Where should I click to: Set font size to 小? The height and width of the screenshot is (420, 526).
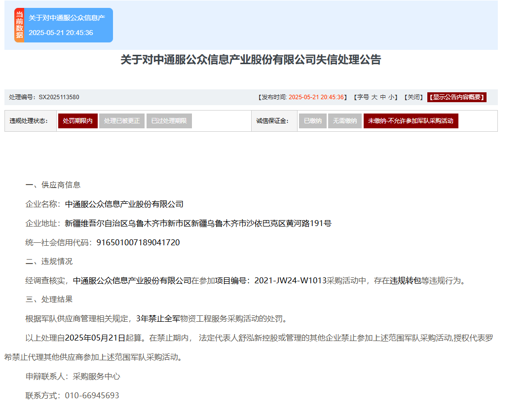391,97
